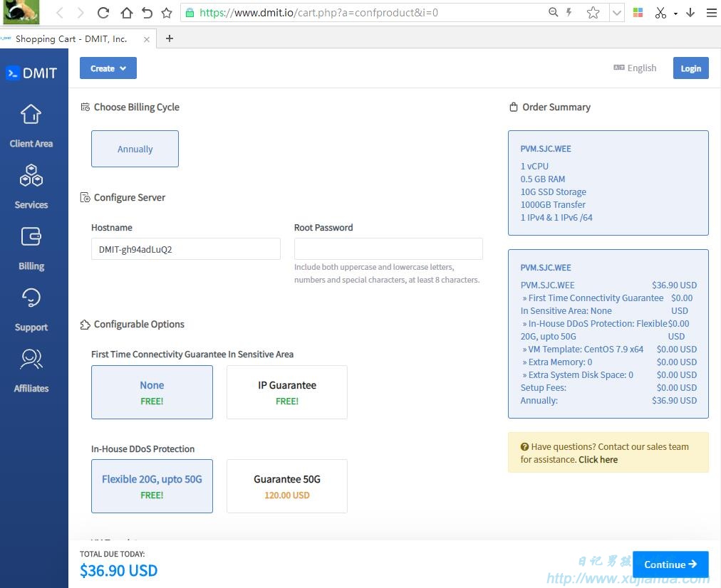This screenshot has width=721, height=588.
Task: Open Billing wallet icon in sidebar
Action: pyautogui.click(x=31, y=236)
